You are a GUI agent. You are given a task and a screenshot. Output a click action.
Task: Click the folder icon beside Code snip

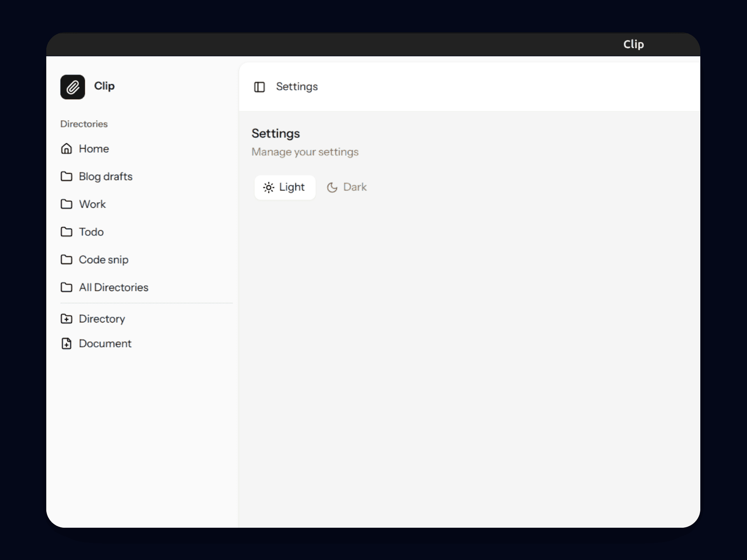coord(66,259)
